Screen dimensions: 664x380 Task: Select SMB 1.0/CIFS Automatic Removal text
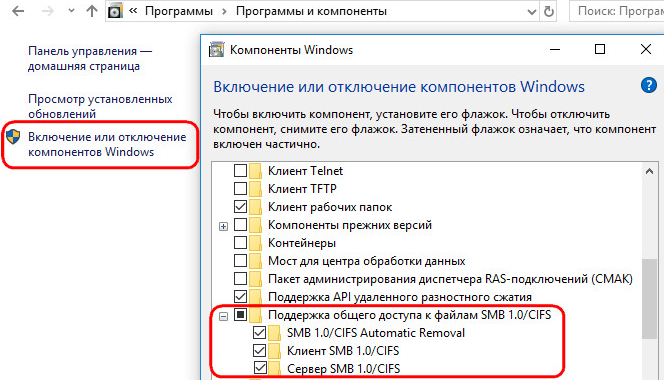(376, 333)
